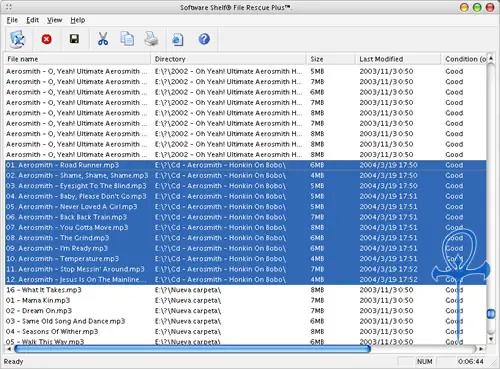This screenshot has height=369, width=500.
Task: Select file 01 - Mama Kin.mp3
Action: [38, 300]
